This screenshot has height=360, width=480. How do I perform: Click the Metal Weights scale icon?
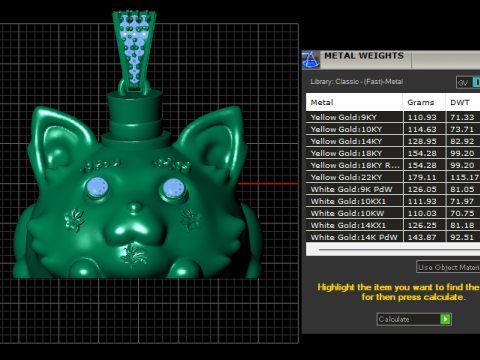[311, 60]
